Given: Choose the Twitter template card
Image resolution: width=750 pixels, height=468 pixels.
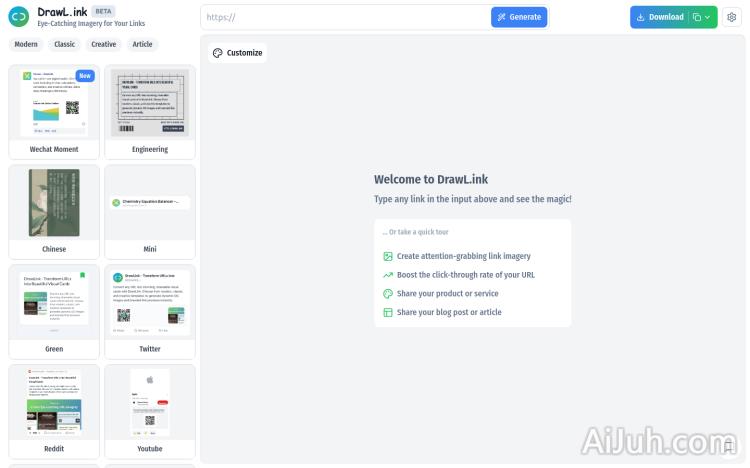Looking at the screenshot, I should click(150, 303).
